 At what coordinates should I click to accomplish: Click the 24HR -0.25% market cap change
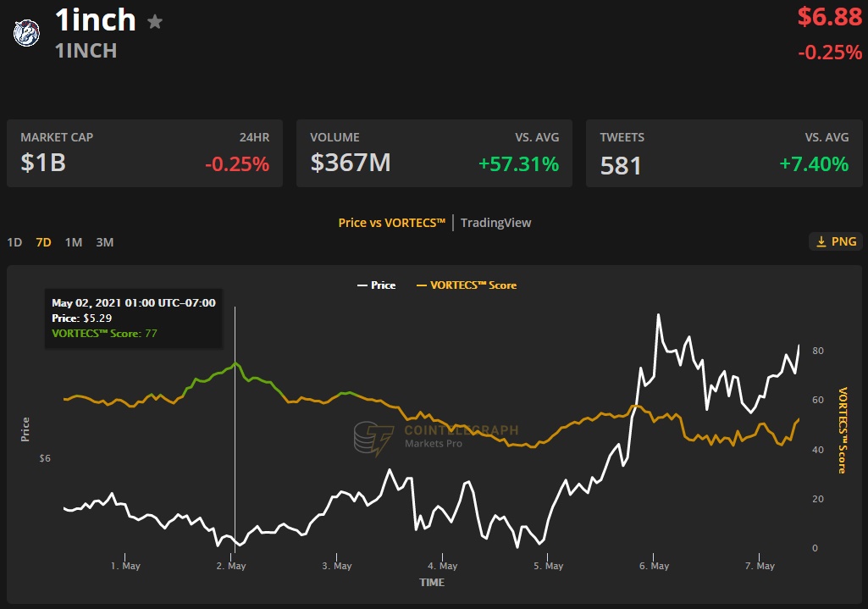237,163
